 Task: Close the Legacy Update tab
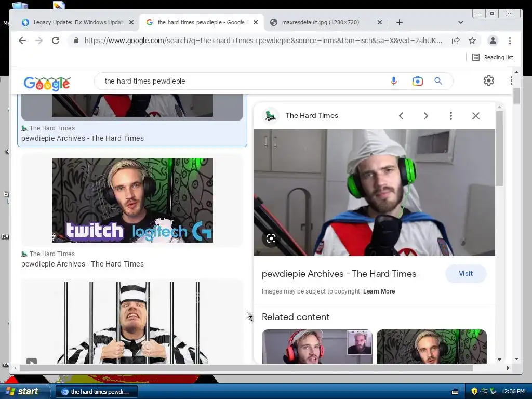point(131,22)
